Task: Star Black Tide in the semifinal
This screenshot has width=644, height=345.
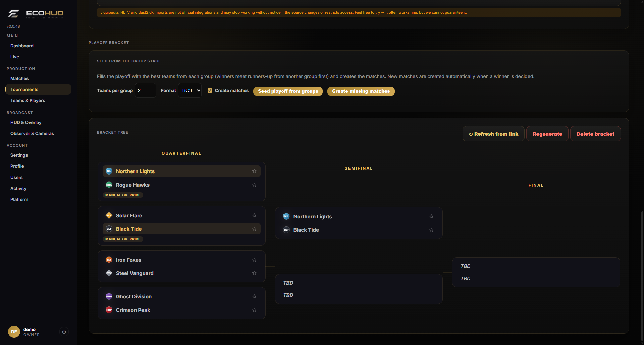Action: click(x=431, y=230)
